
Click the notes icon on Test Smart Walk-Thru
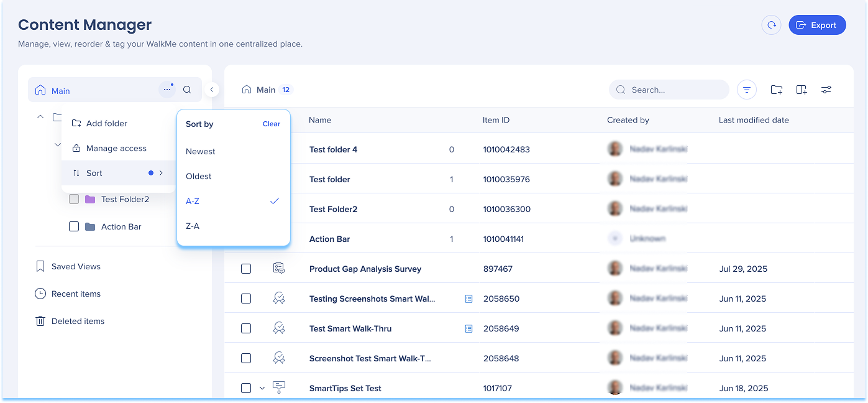pos(469,328)
